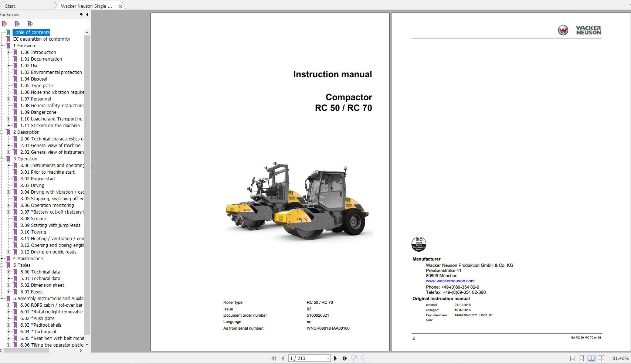Open the 1.05 Type plate bookmark
Screen dimensions: 631x364
click(x=37, y=86)
